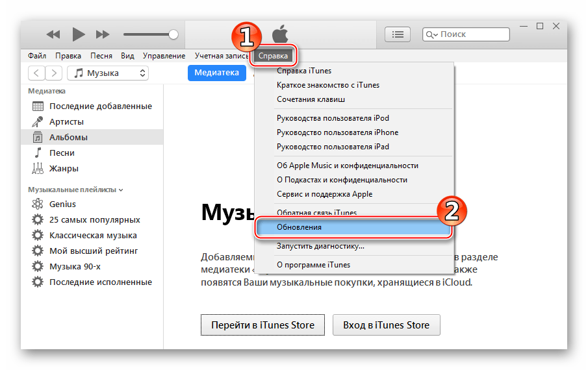
Task: Click the play button
Action: click(79, 34)
